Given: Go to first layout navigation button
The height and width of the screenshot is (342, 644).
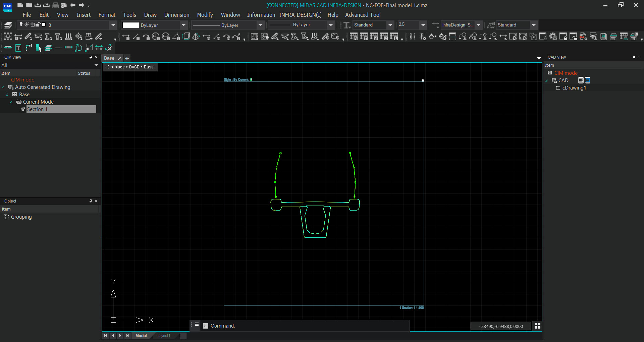Looking at the screenshot, I should (x=106, y=336).
